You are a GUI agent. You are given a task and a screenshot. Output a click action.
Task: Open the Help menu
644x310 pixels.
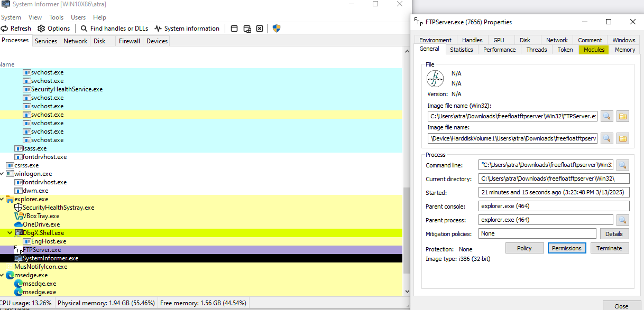[x=99, y=17]
